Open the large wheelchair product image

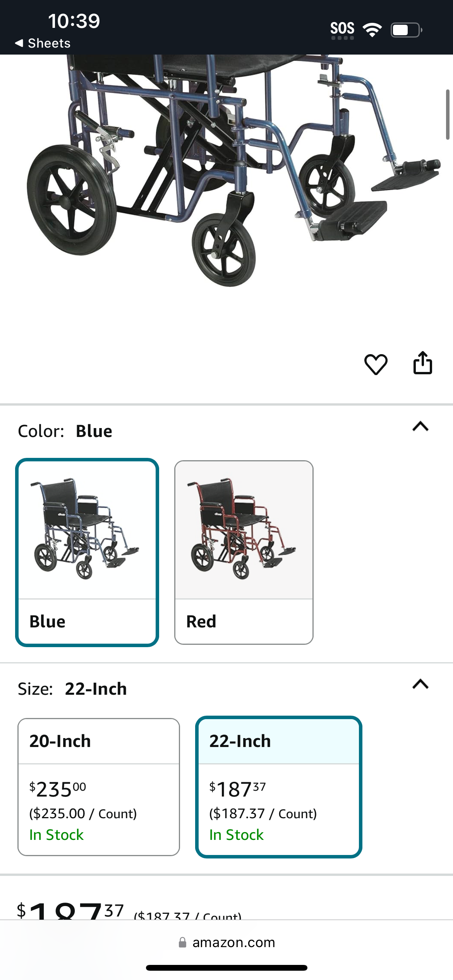pyautogui.click(x=232, y=170)
